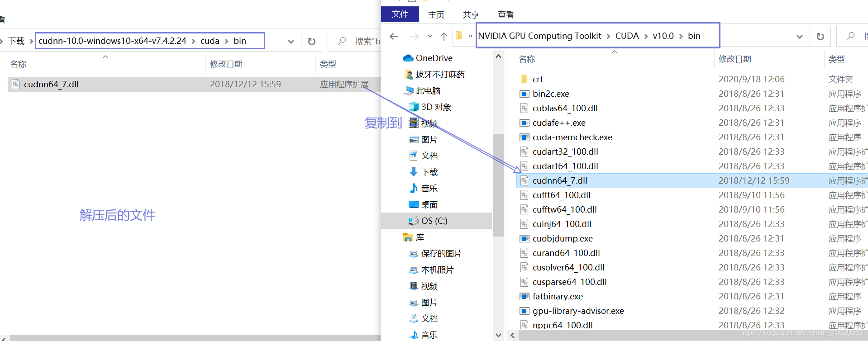Click the navigation pane scroll-up arrow
This screenshot has height=341, width=868.
point(498,57)
